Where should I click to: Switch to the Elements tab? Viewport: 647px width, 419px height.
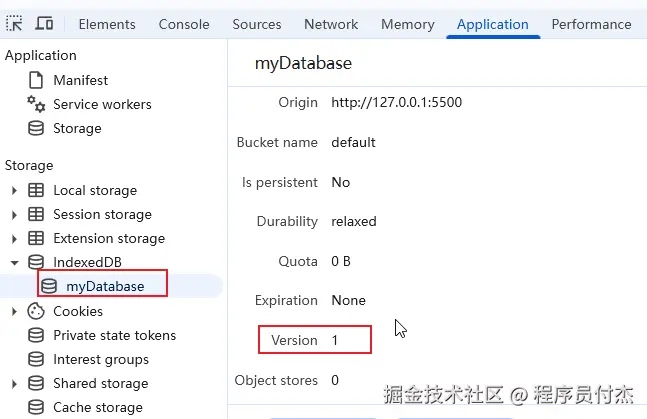[107, 24]
